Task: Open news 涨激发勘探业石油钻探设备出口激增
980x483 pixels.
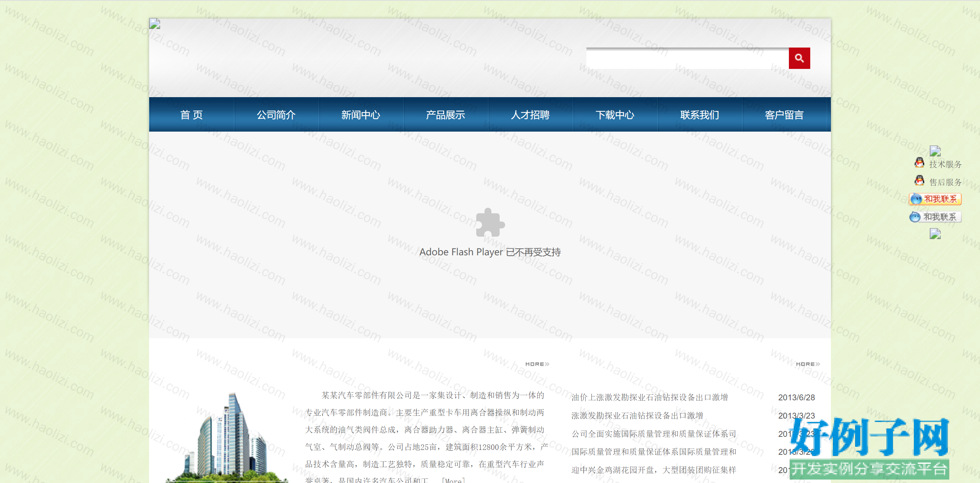Action: [x=637, y=415]
